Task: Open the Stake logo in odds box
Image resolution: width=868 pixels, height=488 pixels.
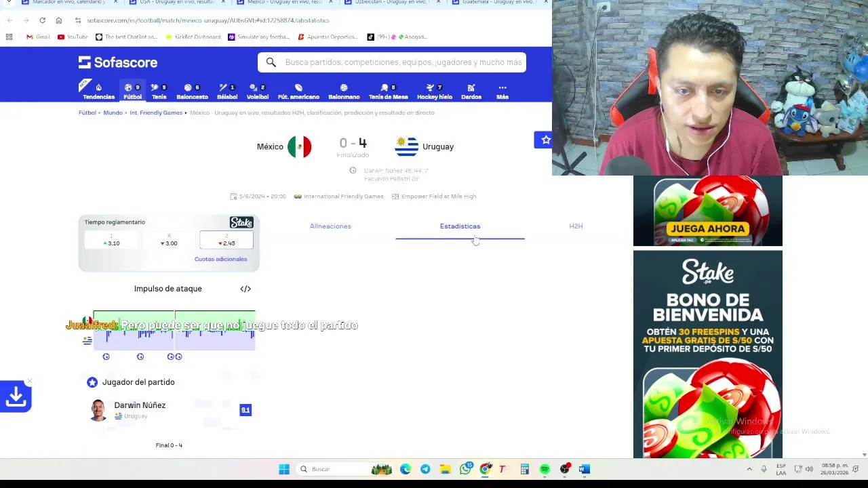Action: pos(241,222)
